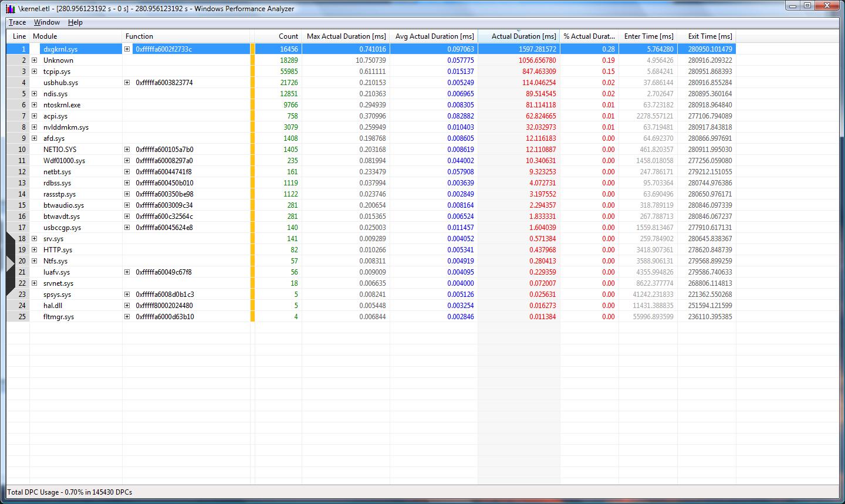
Task: Click the Actual Duration [ms] column header
Action: pos(519,36)
